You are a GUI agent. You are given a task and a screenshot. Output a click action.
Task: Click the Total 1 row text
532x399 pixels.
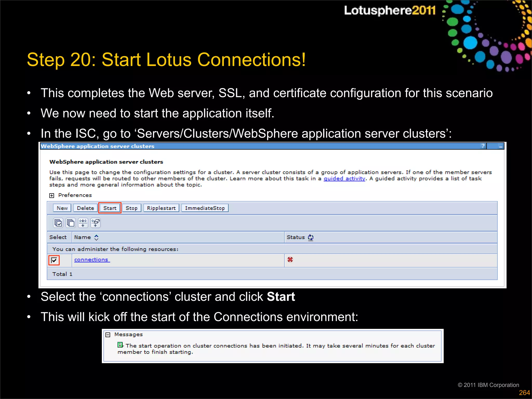(x=62, y=274)
